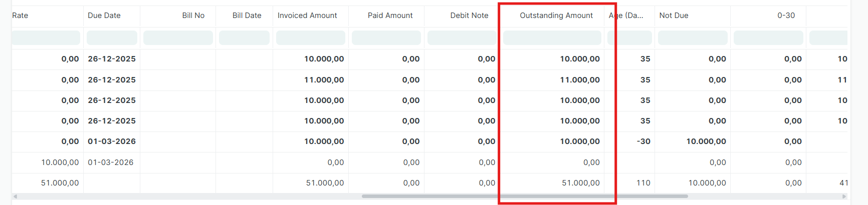Click the 51.000,00 total in Outstanding Amount
The height and width of the screenshot is (205, 868).
tap(580, 183)
